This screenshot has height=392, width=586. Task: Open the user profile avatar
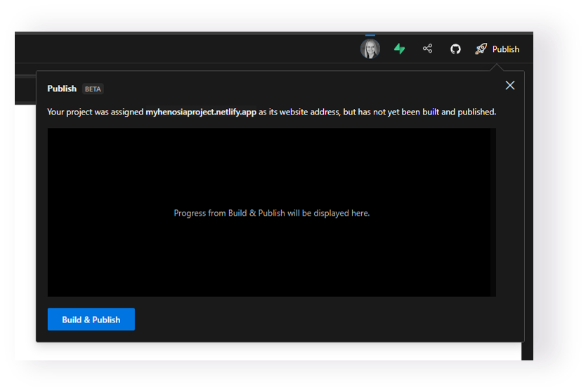click(370, 49)
